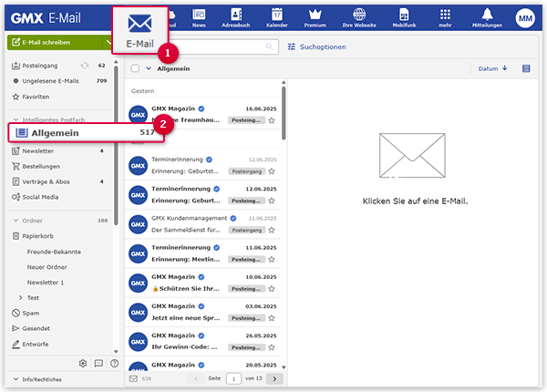Tick the select-all emails checkbox
This screenshot has width=547, height=392.
135,68
